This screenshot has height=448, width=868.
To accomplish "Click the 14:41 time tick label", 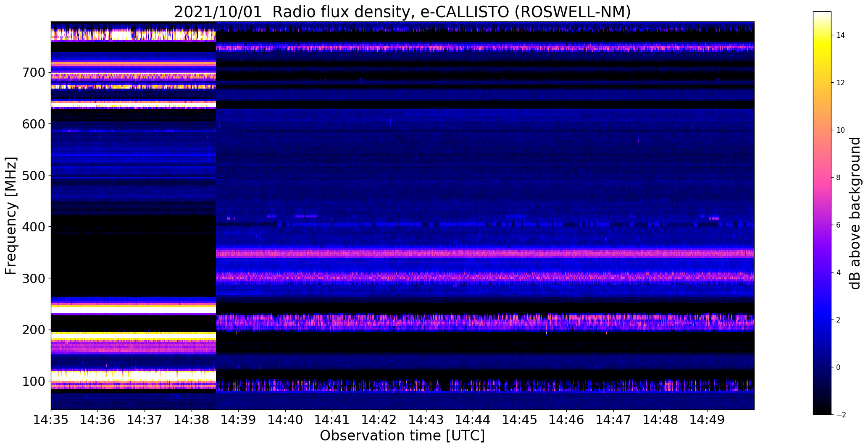I will (x=332, y=419).
